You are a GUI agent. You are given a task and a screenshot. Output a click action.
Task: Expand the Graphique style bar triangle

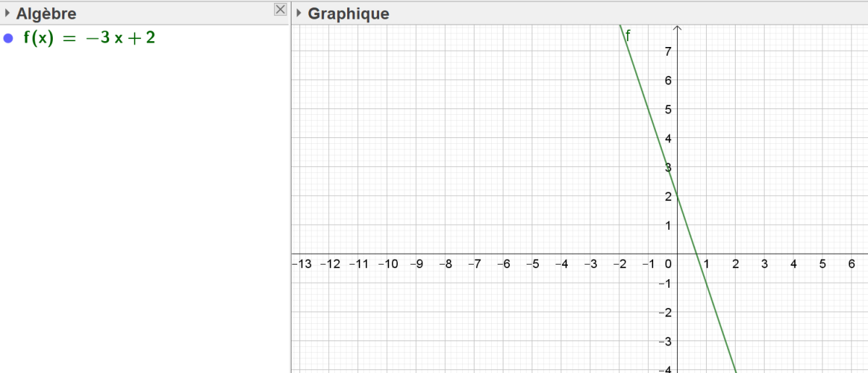(x=299, y=13)
